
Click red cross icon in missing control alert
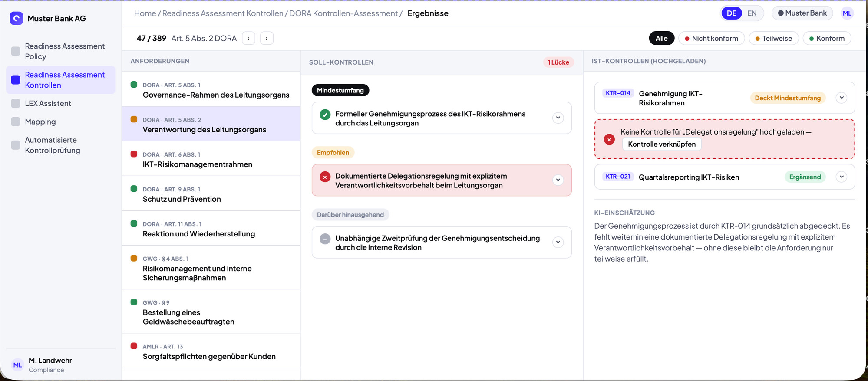coord(609,139)
